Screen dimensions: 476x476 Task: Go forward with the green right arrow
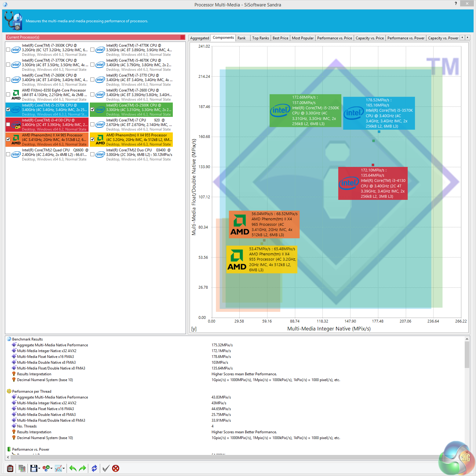pyautogui.click(x=82, y=468)
